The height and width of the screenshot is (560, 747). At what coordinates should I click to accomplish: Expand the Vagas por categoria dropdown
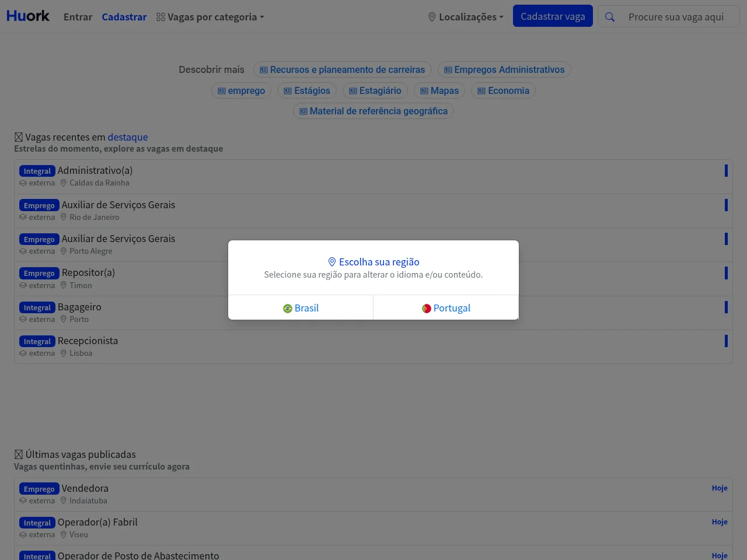(x=210, y=17)
